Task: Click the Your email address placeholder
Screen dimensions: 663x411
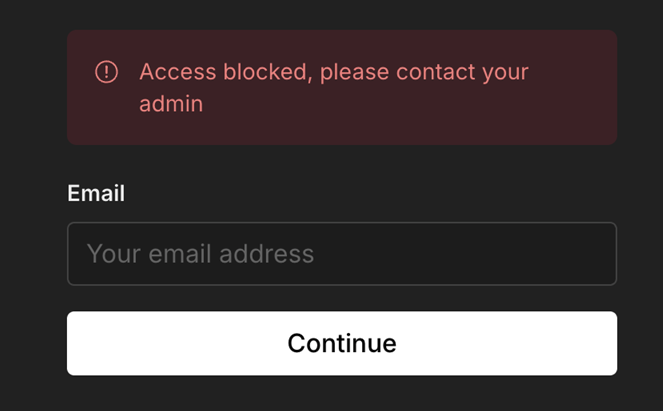Action: coord(200,253)
